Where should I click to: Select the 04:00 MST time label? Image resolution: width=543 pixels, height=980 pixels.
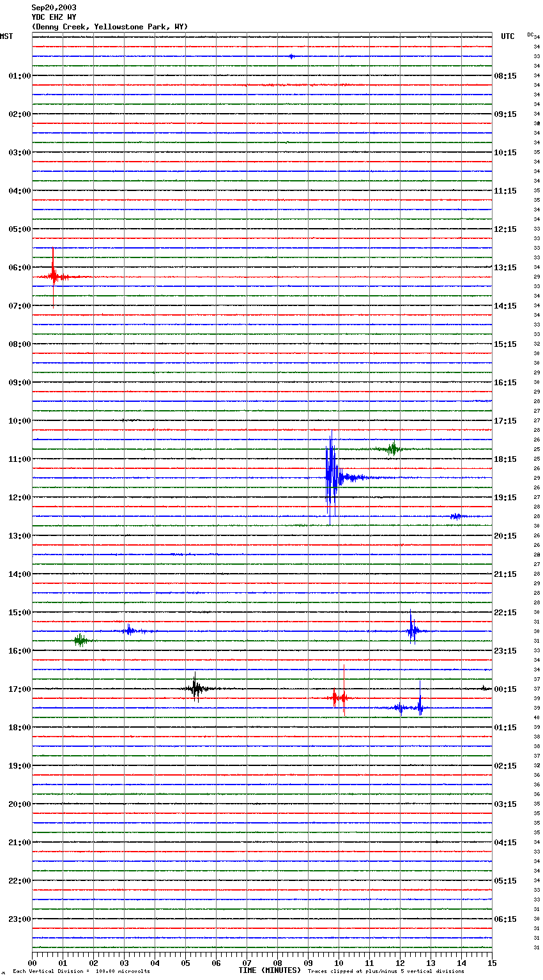pos(20,191)
